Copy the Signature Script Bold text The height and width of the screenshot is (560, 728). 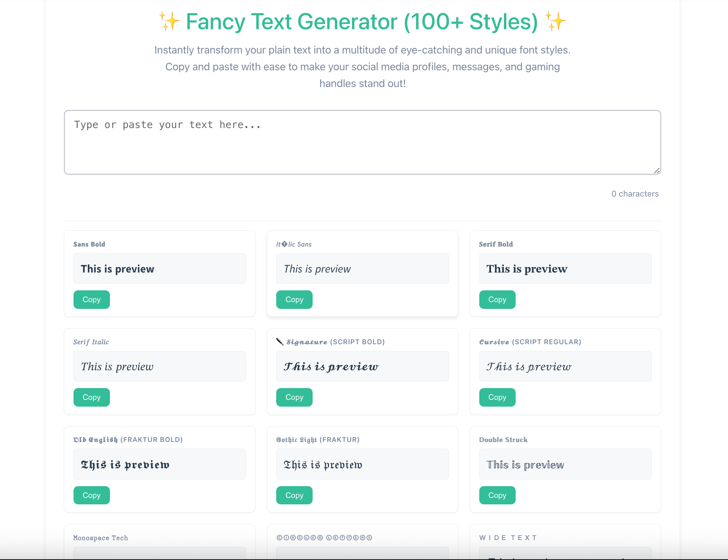click(x=294, y=397)
